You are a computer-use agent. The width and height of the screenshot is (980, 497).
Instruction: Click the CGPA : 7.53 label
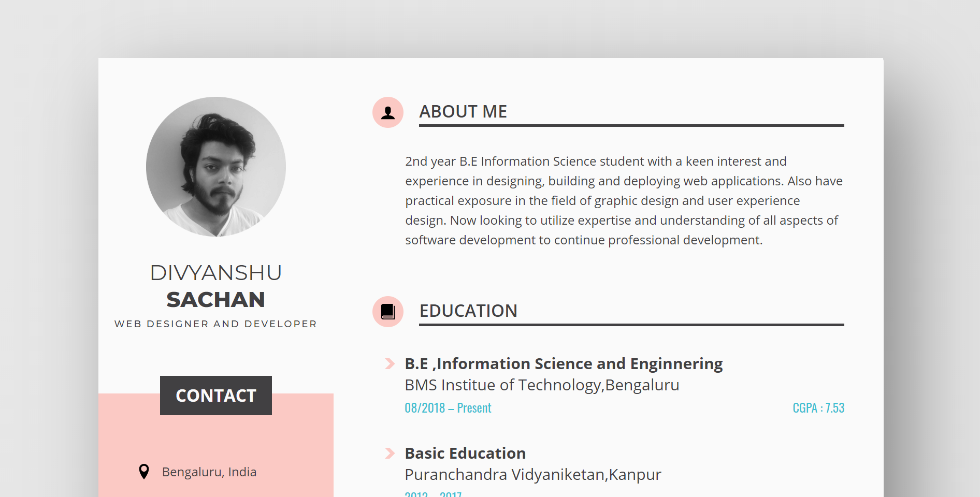tap(818, 408)
